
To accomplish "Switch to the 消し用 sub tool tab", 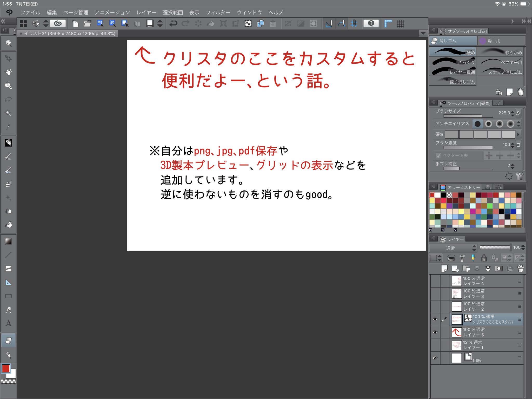I will (x=501, y=41).
